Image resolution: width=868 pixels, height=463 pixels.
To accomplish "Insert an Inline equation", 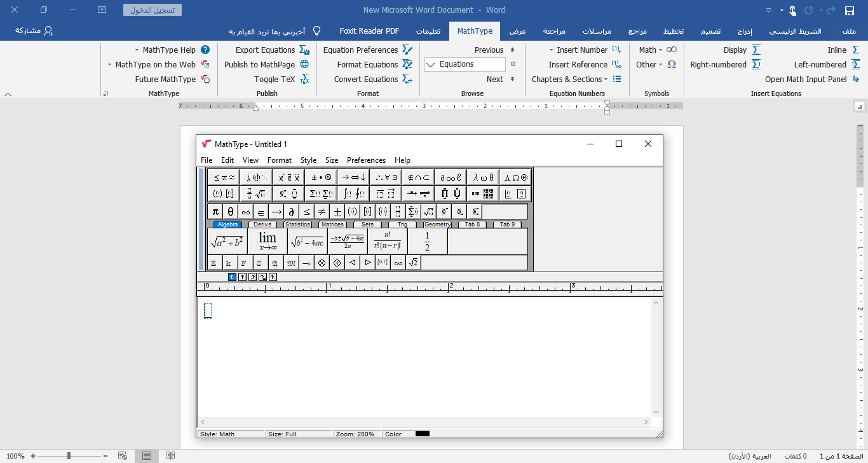I will click(844, 50).
